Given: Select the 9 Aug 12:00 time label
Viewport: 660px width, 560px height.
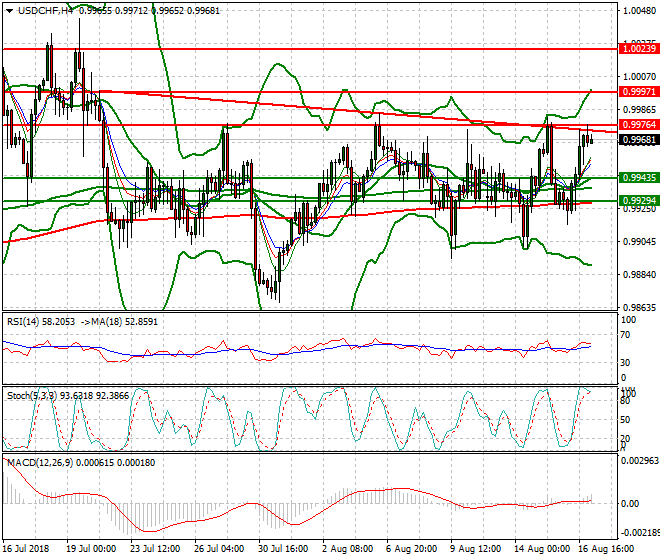Looking at the screenshot, I should pos(476,549).
